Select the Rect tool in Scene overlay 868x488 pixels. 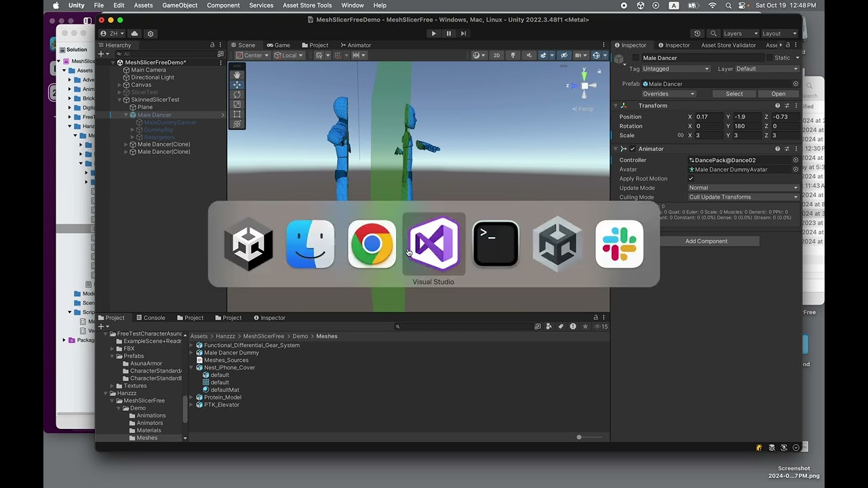pyautogui.click(x=237, y=114)
